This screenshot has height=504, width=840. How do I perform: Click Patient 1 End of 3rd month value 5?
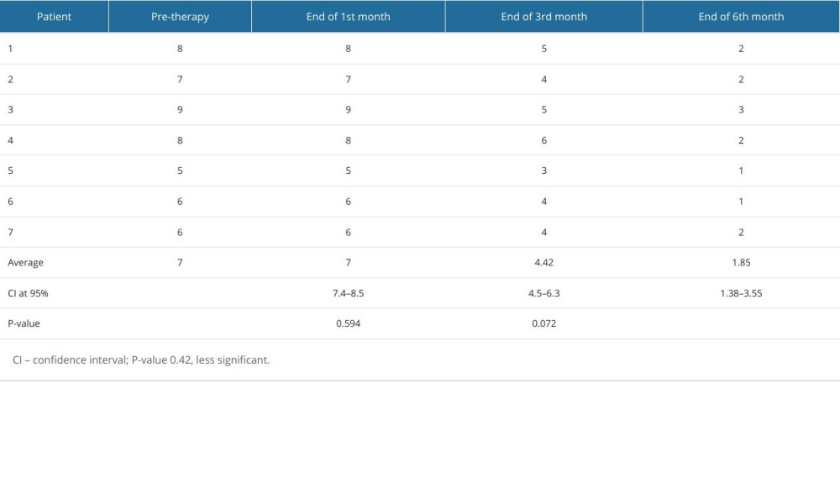[x=543, y=49]
